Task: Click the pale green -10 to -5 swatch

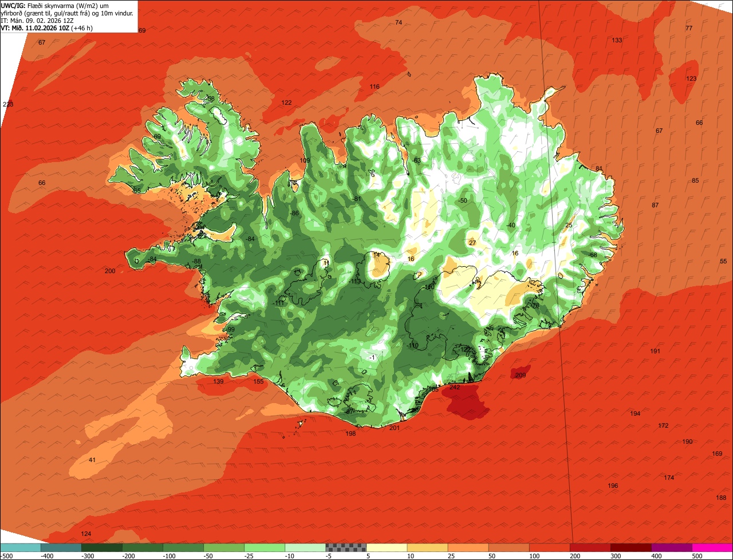Action: pos(305,547)
